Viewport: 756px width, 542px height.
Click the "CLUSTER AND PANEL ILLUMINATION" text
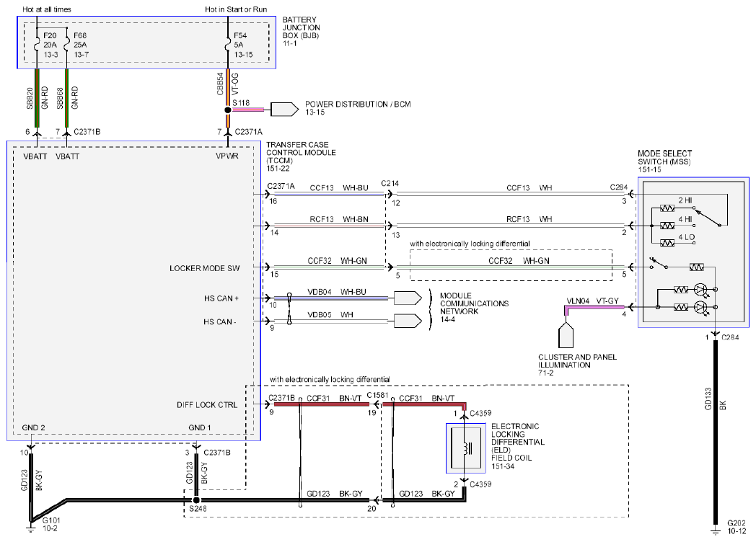(x=577, y=361)
